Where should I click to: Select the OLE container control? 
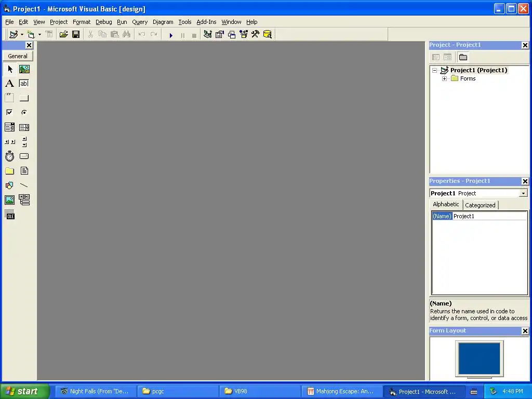pos(10,215)
